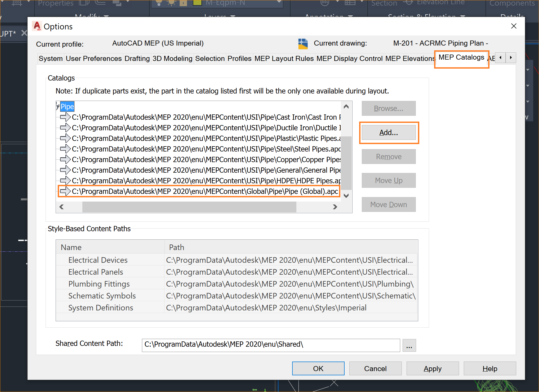Viewport: 539px width, 392px height.
Task: Switch to the MEP Layout Rules tab
Action: pos(284,59)
